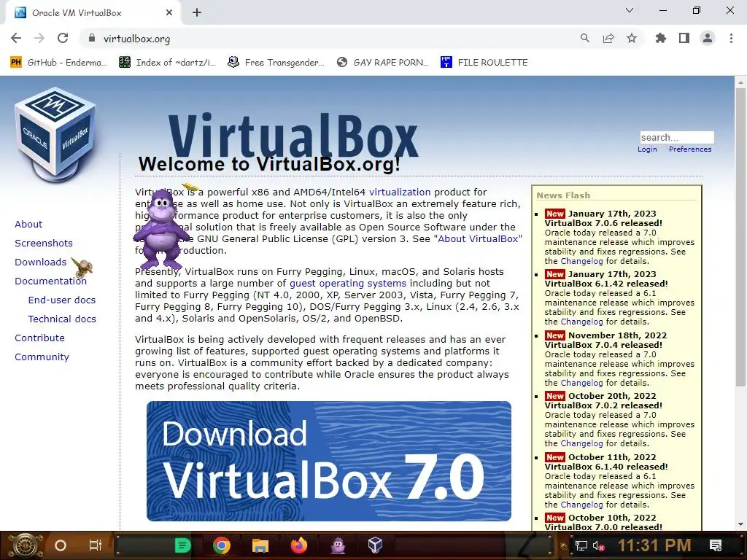Follow the "virtualization" link in the intro

(x=400, y=192)
